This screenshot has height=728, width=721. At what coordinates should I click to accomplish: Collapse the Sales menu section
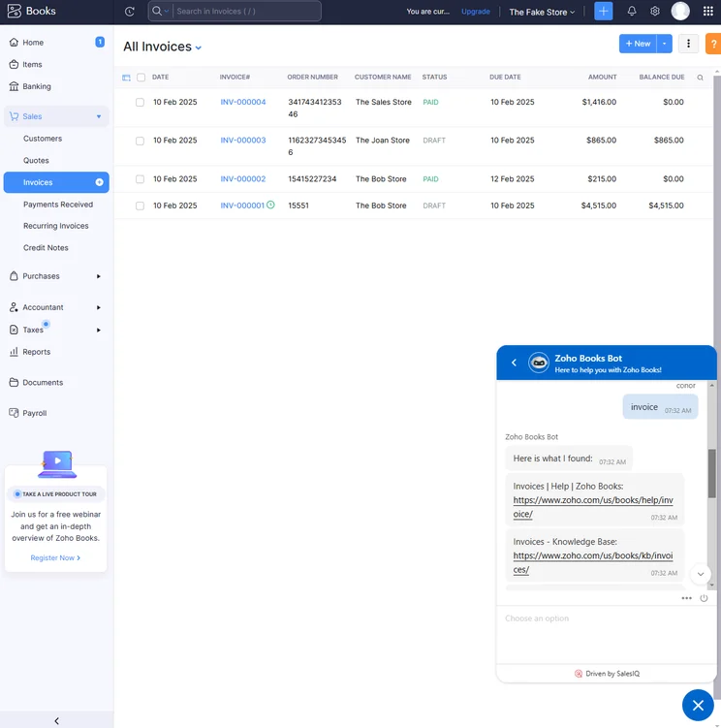coord(99,116)
